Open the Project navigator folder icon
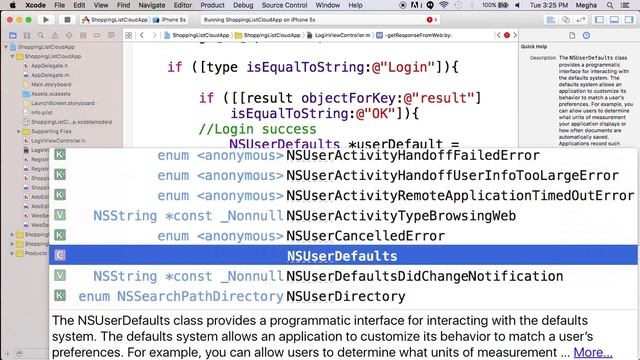 [x=13, y=36]
